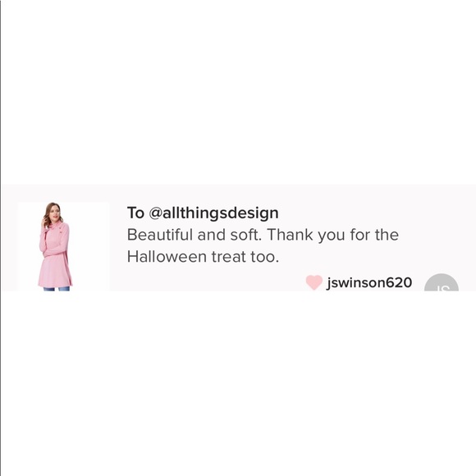Click the 'Halloween treat too.' text line

click(203, 257)
